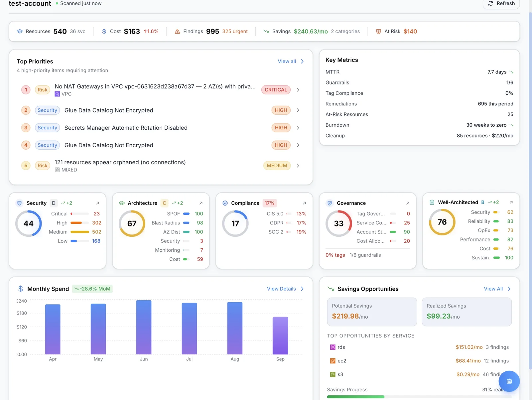This screenshot has width=532, height=400.
Task: Click the Burndown trend arrow icon
Action: [x=511, y=125]
